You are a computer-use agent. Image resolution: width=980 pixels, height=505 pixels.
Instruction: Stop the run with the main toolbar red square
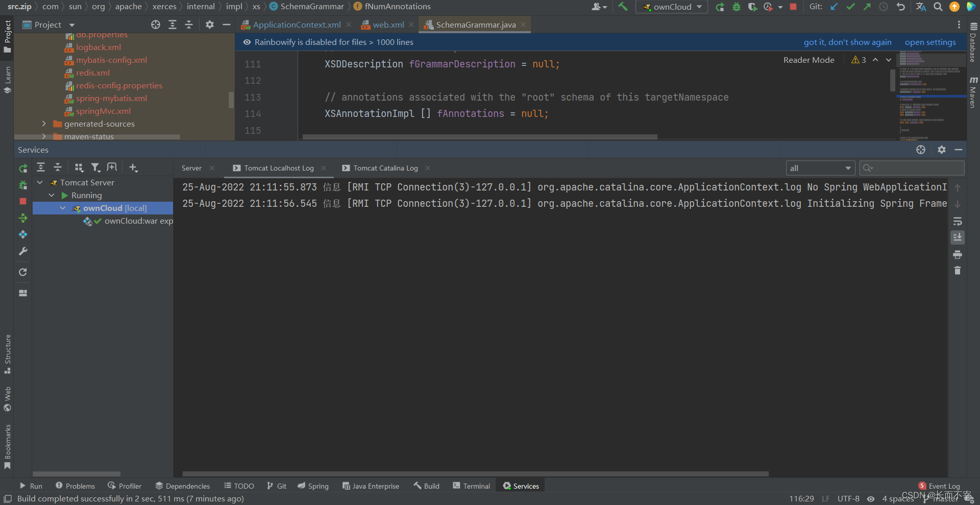pos(793,7)
